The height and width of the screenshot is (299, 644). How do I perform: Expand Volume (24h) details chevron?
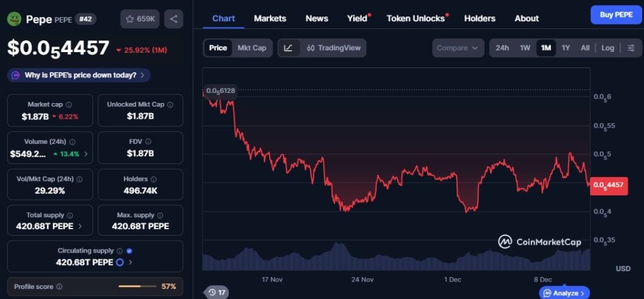86,153
